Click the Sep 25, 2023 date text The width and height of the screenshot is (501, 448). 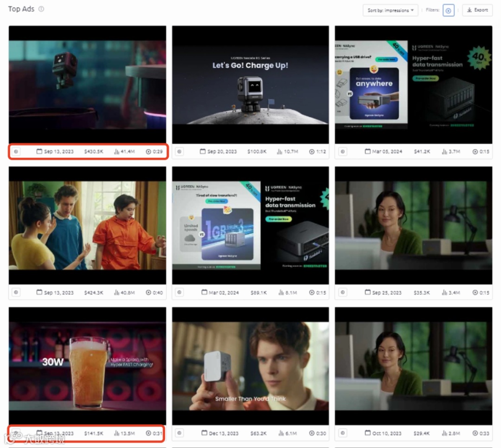[x=387, y=292]
